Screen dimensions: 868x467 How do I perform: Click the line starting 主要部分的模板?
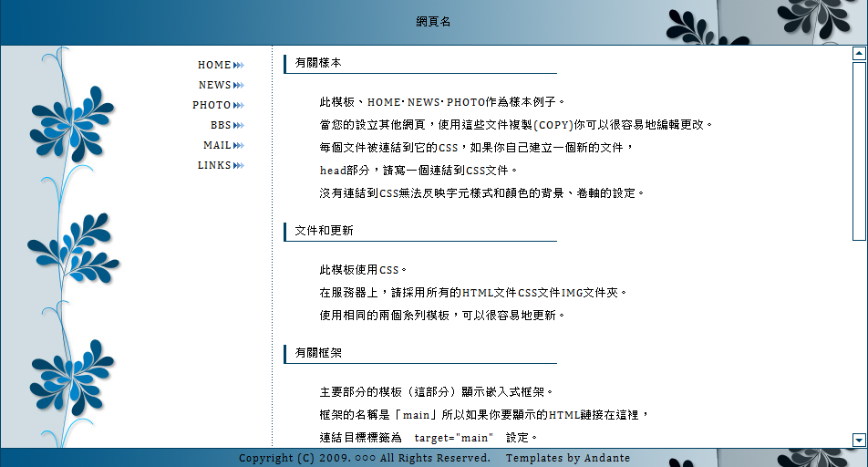[436, 392]
